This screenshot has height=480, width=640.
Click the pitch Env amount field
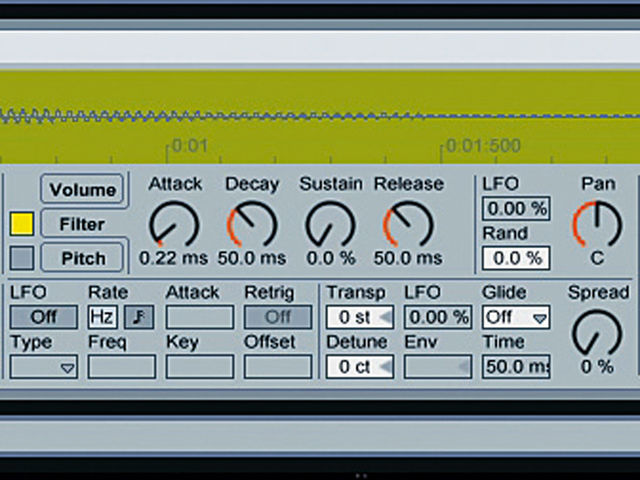438,367
